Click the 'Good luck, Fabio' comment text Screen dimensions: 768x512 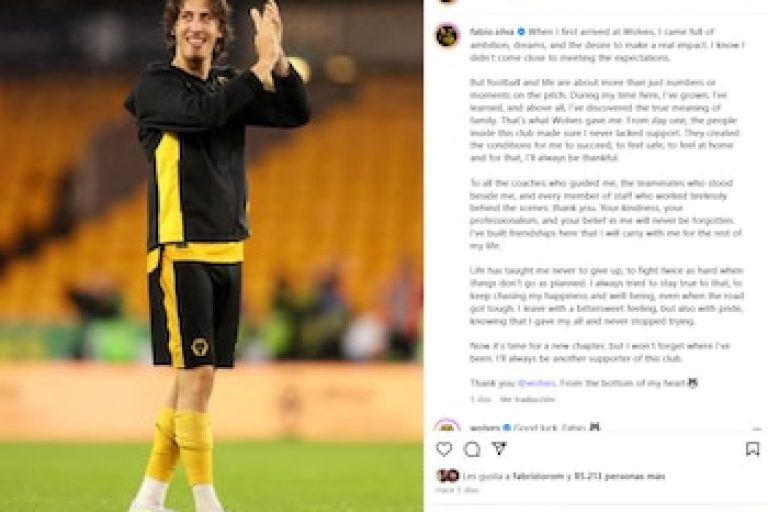click(x=550, y=428)
